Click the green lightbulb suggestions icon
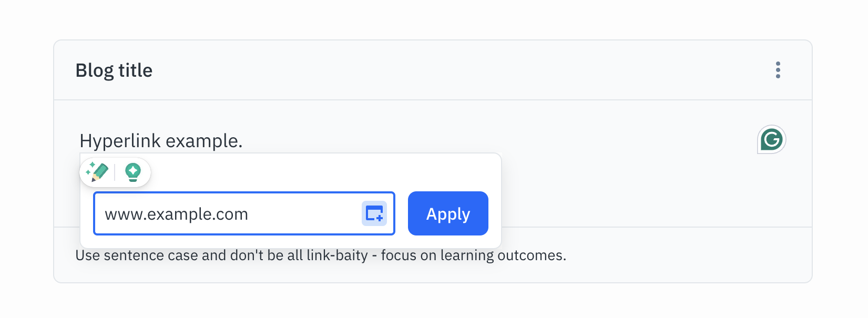 coord(133,172)
